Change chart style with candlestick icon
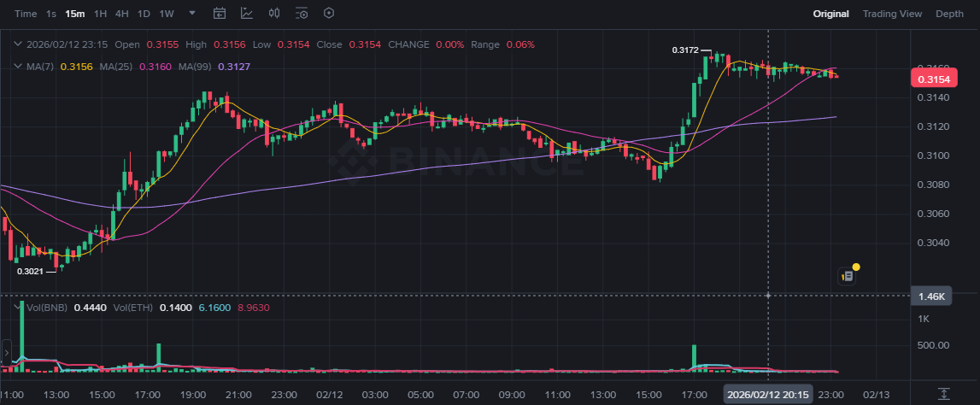The image size is (980, 405). pyautogui.click(x=274, y=14)
